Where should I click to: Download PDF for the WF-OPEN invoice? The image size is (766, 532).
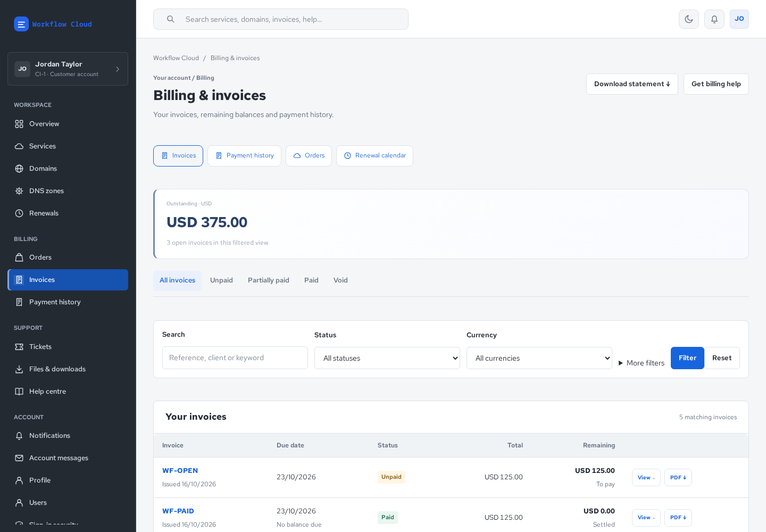pyautogui.click(x=678, y=477)
